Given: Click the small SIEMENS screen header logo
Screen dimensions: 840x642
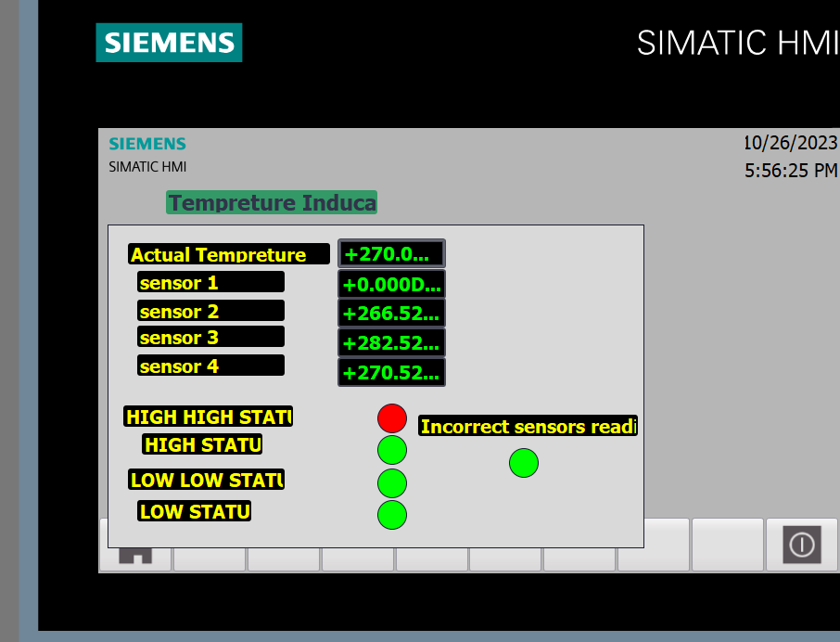Looking at the screenshot, I should click(x=147, y=144).
